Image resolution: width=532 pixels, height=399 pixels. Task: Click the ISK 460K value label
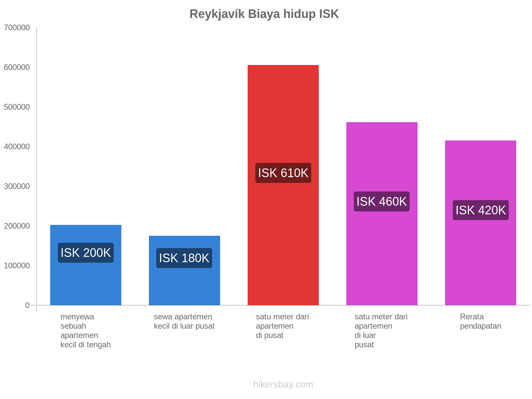(382, 201)
